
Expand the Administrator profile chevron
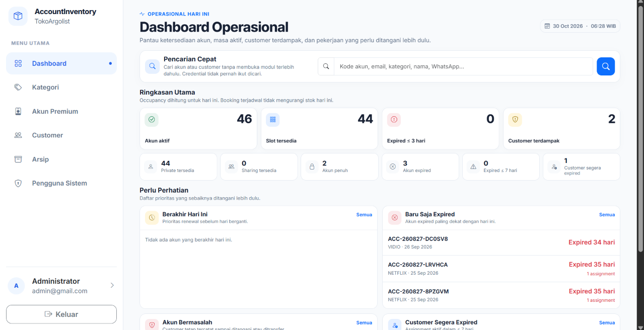coord(112,285)
